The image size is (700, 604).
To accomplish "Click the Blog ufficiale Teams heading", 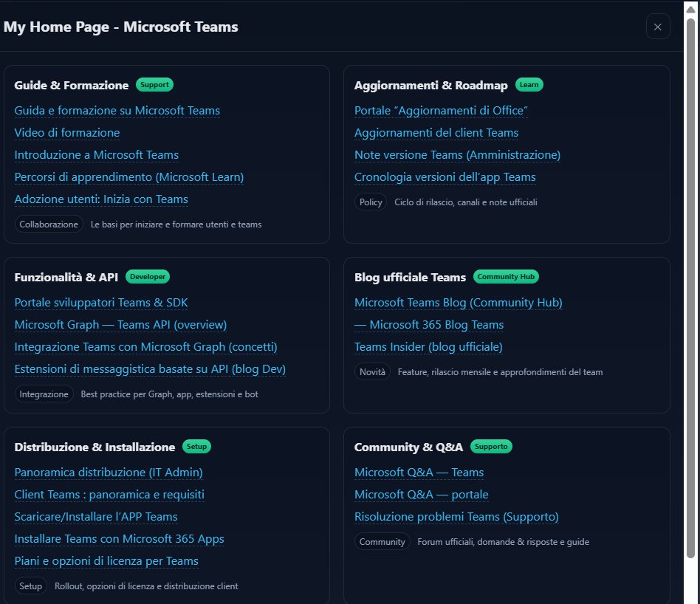I will (x=410, y=277).
